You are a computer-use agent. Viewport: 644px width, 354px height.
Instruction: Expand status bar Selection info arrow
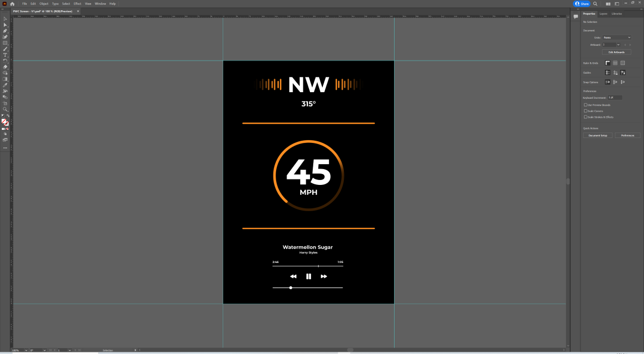click(x=135, y=350)
